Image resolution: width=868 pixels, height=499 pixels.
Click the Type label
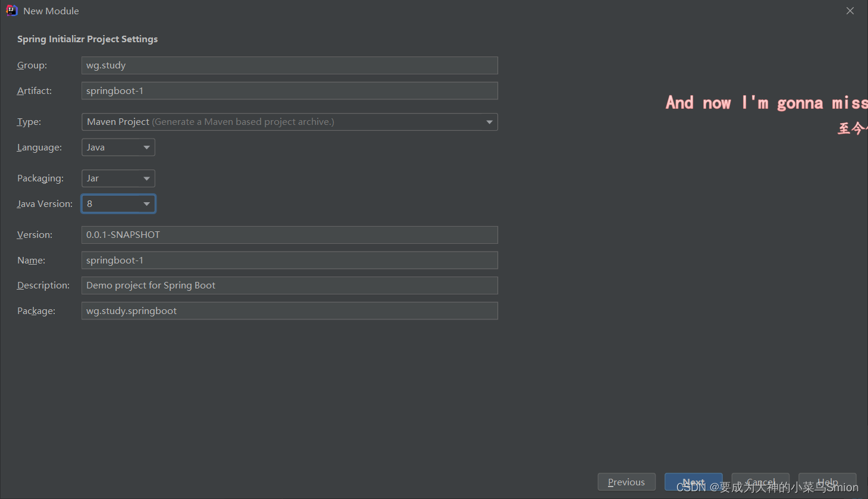pyautogui.click(x=29, y=122)
